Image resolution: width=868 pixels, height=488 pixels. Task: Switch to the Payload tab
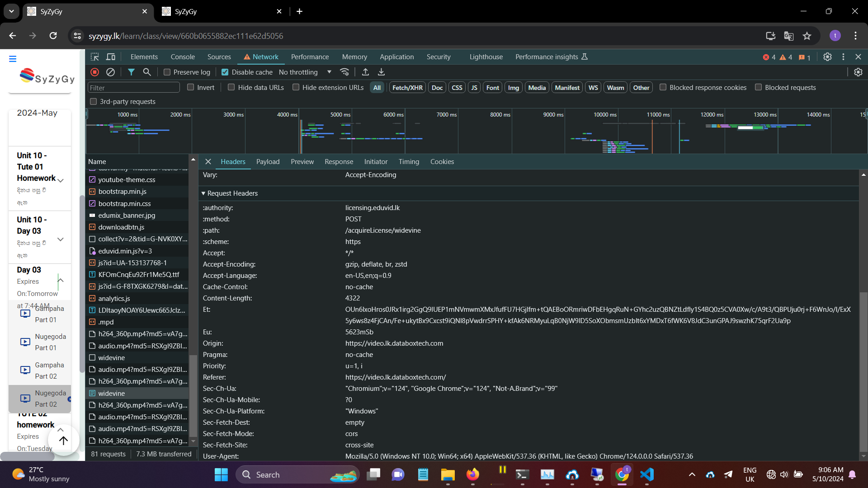click(x=268, y=162)
